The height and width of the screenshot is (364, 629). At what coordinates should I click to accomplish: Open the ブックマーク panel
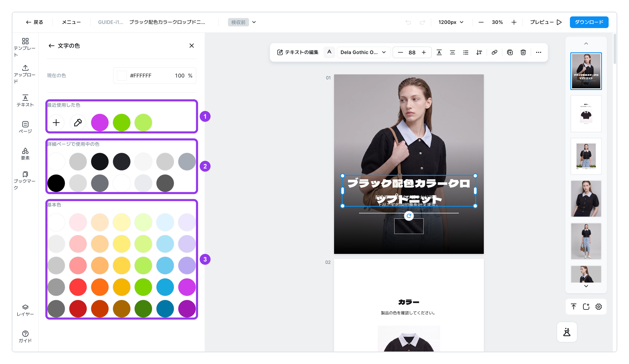coord(25,181)
